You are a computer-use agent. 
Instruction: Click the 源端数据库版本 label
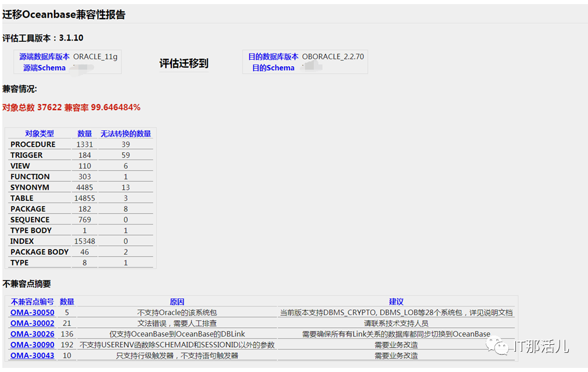44,56
